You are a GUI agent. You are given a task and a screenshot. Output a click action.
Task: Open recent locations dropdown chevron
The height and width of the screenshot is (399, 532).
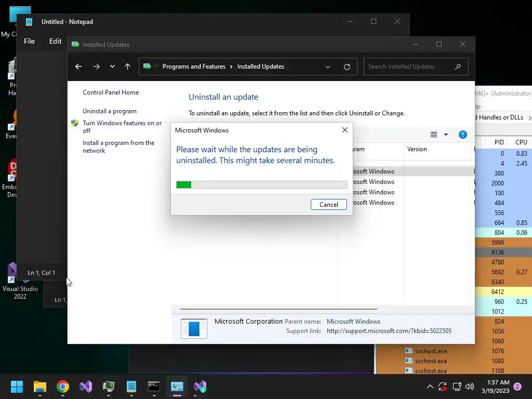pos(112,66)
